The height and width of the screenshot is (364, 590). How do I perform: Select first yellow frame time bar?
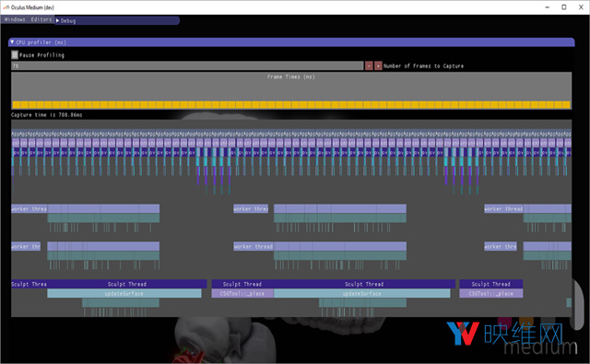[x=17, y=104]
